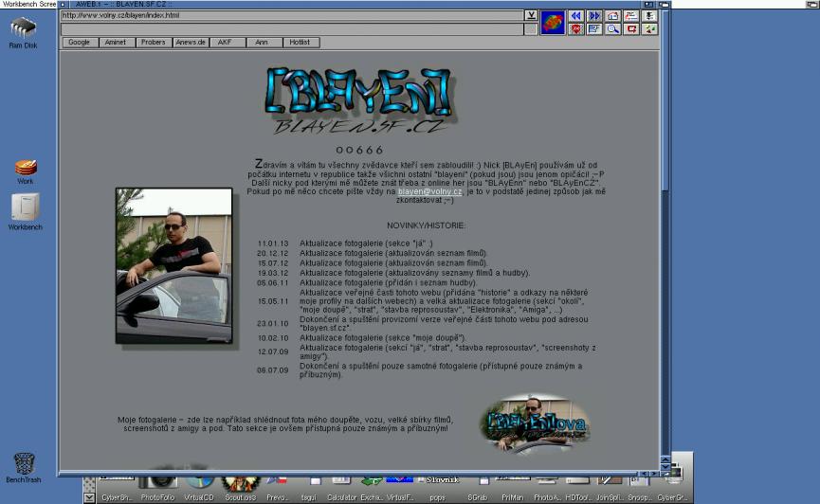The height and width of the screenshot is (504, 820).
Task: Click the magnifier Search toolbar icon
Action: (612, 29)
